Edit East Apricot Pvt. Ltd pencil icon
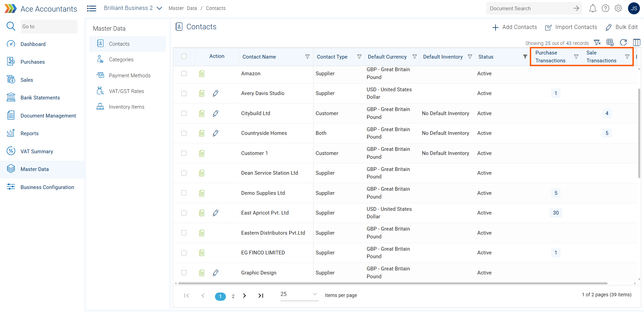The width and height of the screenshot is (644, 314). 216,213
